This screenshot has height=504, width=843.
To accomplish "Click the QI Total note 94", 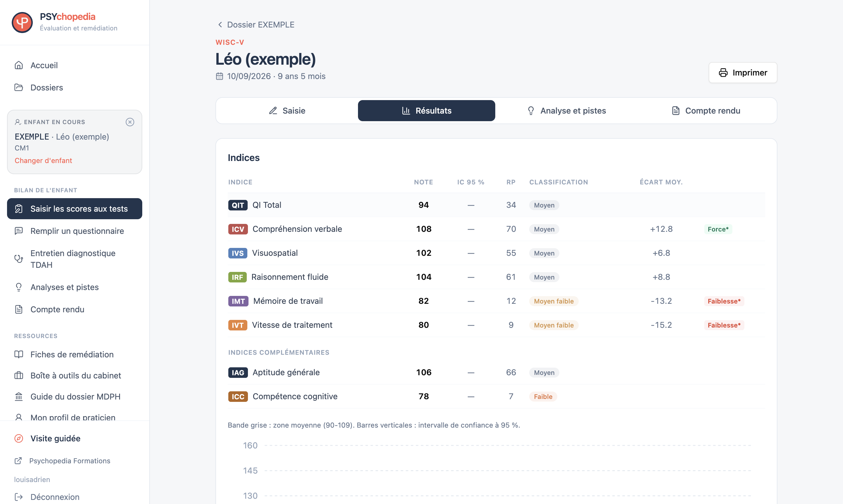I will tap(424, 205).
